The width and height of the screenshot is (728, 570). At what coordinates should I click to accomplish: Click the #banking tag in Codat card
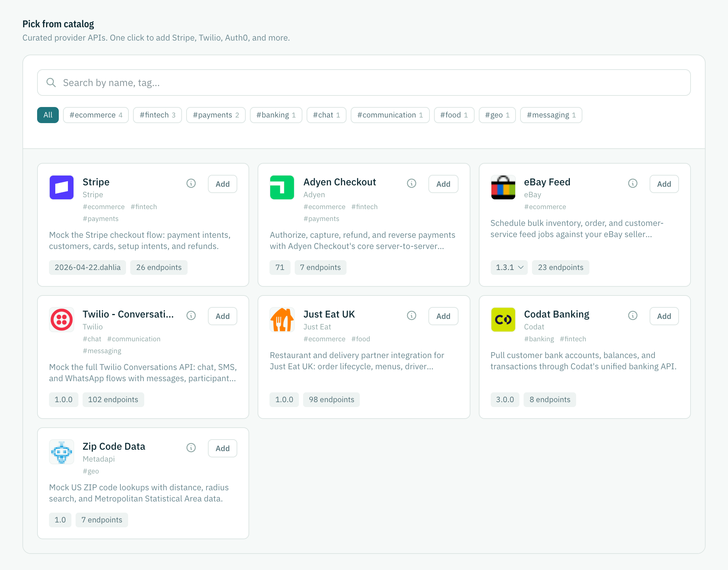(x=539, y=339)
